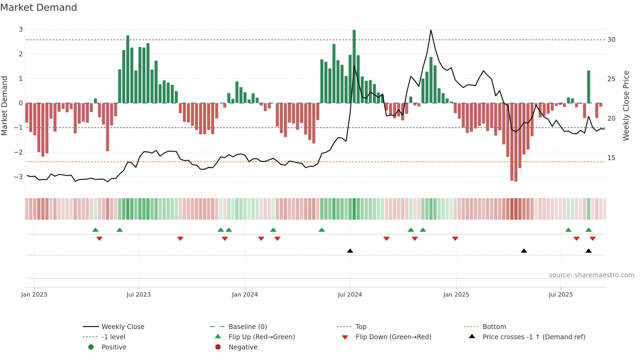Click the Market Demand y-axis title
Image resolution: width=644 pixels, height=362 pixels.
4,106
